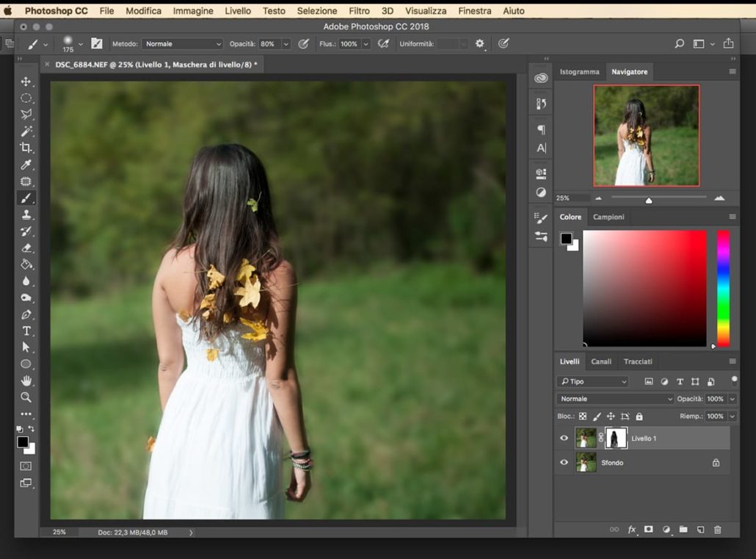Toggle Quick Mask mode
This screenshot has width=756, height=559.
[26, 466]
